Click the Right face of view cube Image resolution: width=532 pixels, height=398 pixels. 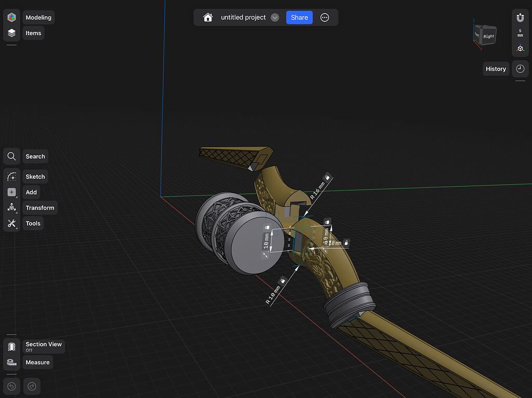(489, 36)
